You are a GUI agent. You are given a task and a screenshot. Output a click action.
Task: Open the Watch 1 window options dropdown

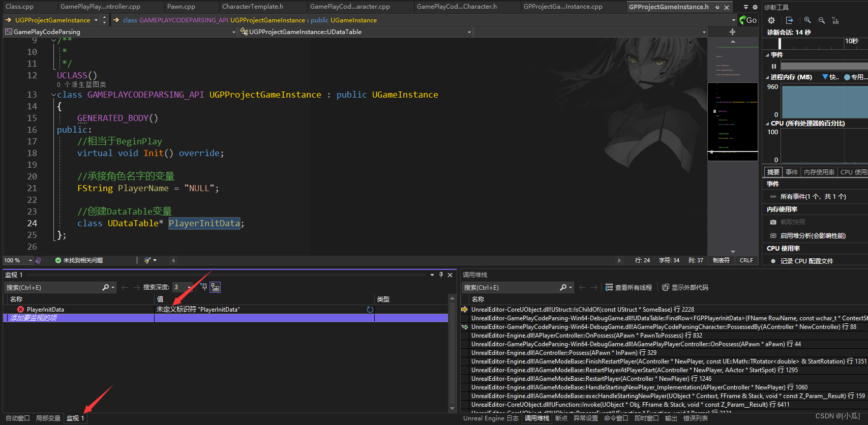[x=432, y=275]
